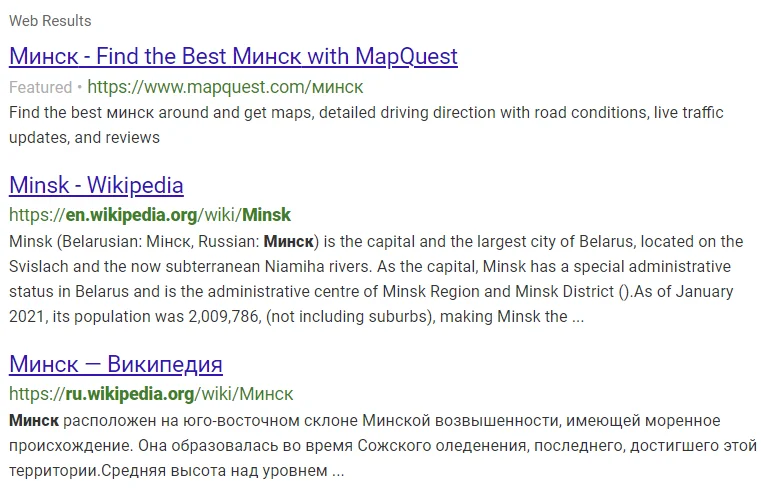This screenshot has height=500, width=777.
Task: Click the word "Wikipedia" in second title
Action: pos(134,185)
